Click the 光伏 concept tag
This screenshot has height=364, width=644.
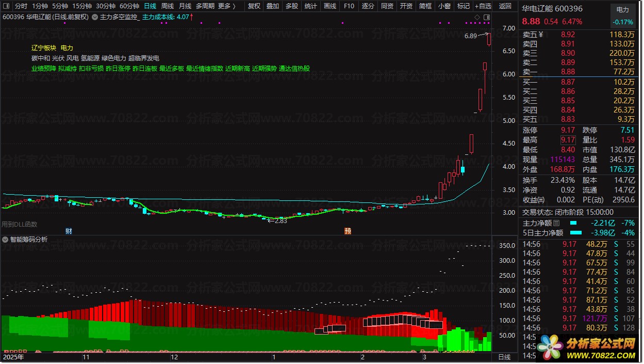click(58, 58)
